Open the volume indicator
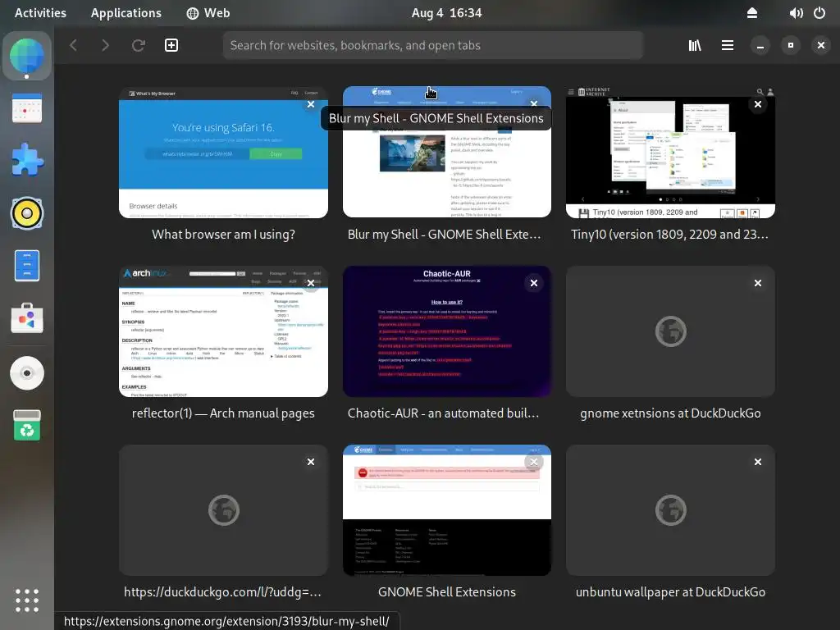Viewport: 840px width, 630px height. [796, 13]
